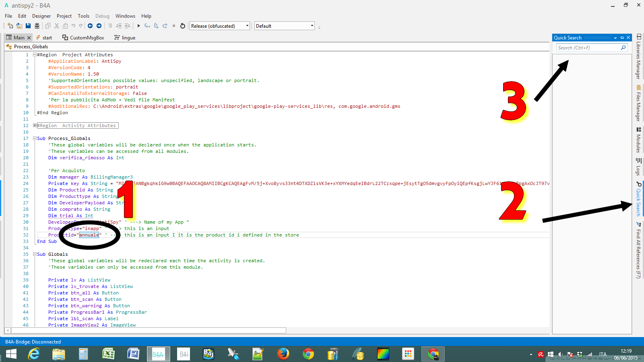Collapse the Sub Process_Globals code block
The width and height of the screenshot is (644, 362).
click(35, 138)
